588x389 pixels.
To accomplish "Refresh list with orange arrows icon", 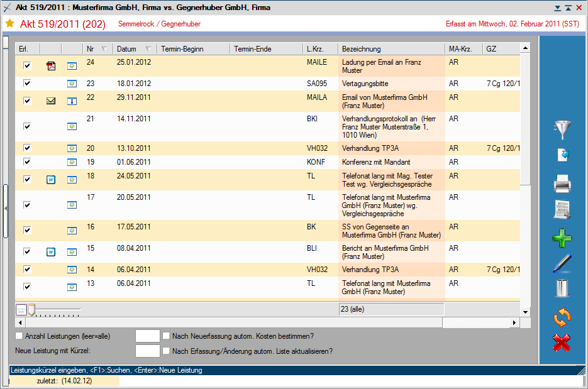I will point(562,317).
